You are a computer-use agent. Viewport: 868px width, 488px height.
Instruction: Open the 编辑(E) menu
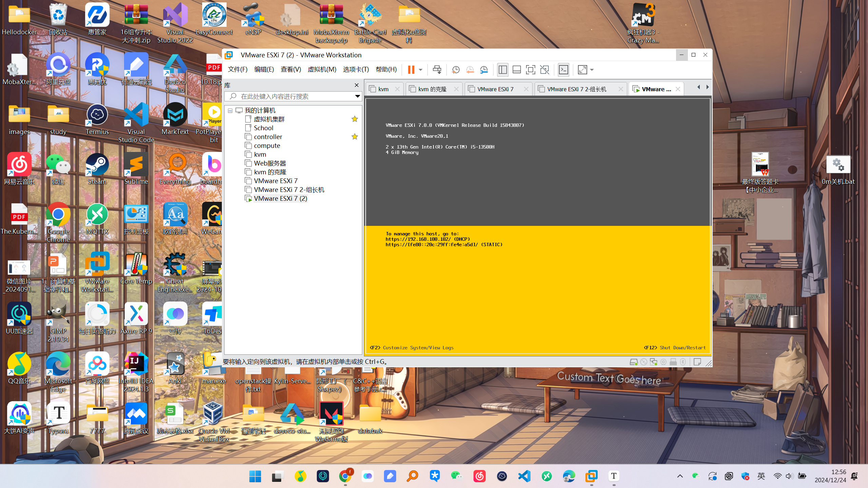[264, 69]
